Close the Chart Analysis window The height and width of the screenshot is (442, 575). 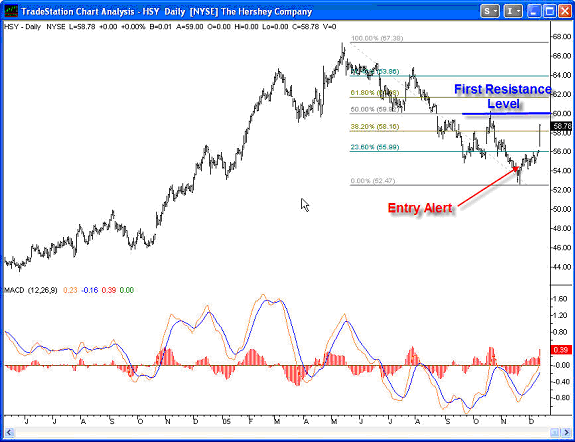(x=565, y=11)
